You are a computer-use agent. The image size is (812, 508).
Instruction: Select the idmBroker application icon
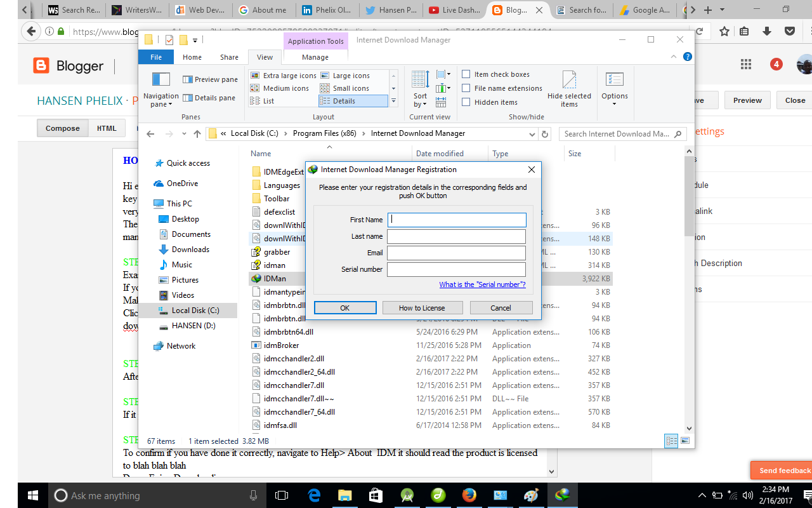point(256,345)
